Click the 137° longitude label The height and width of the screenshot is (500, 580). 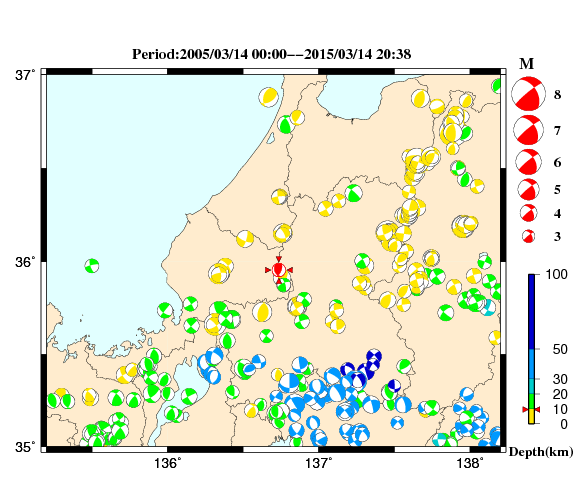point(319,463)
